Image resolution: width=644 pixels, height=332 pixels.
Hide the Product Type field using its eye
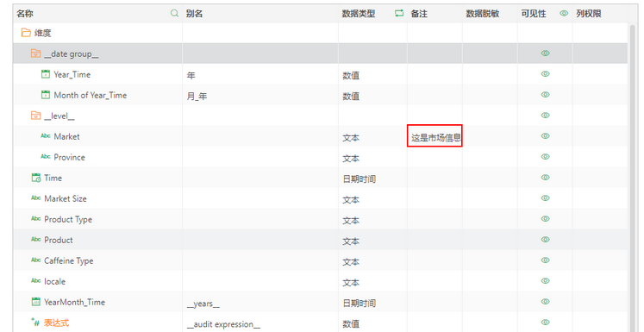click(x=545, y=218)
